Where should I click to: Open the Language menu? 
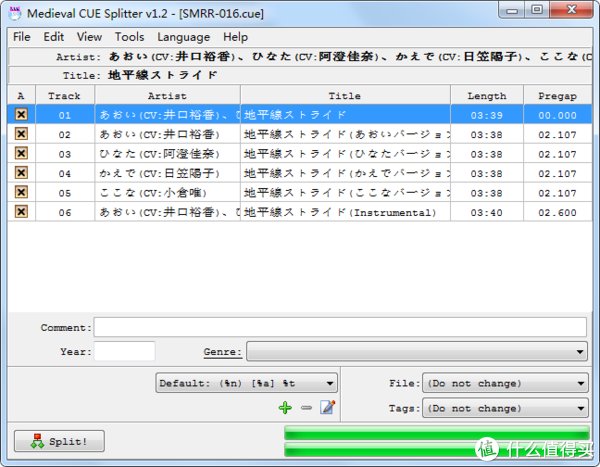coord(182,37)
